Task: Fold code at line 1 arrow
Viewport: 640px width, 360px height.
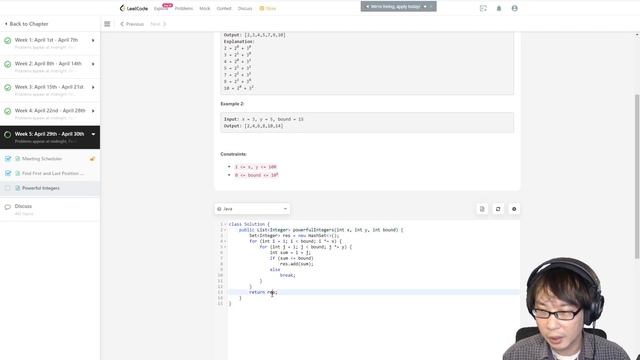Action: [x=225, y=224]
